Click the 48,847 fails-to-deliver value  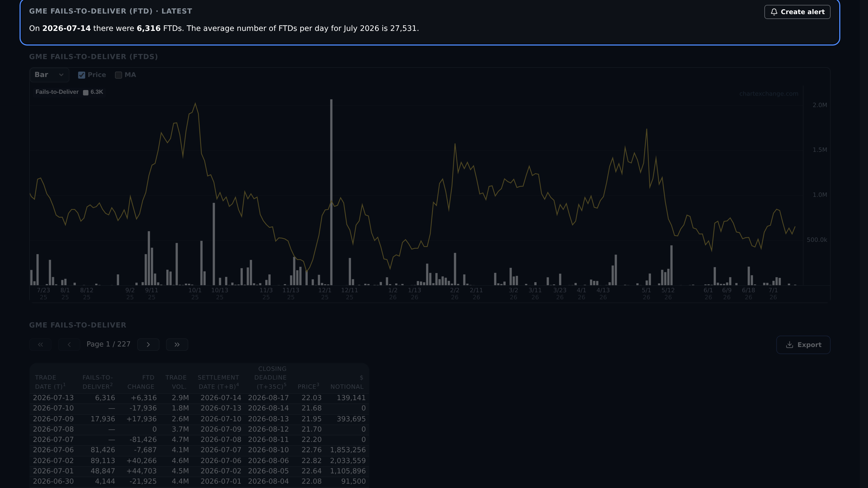(103, 471)
